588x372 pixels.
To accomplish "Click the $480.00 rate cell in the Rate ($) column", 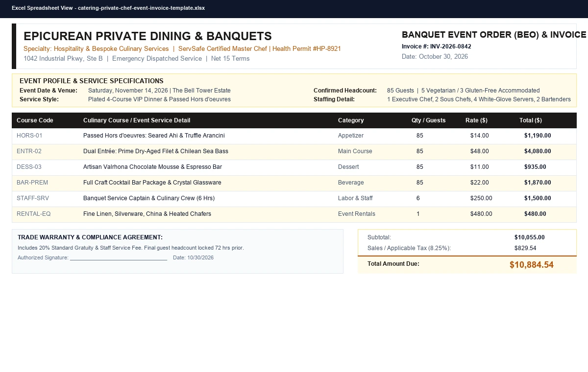I will click(x=481, y=214).
